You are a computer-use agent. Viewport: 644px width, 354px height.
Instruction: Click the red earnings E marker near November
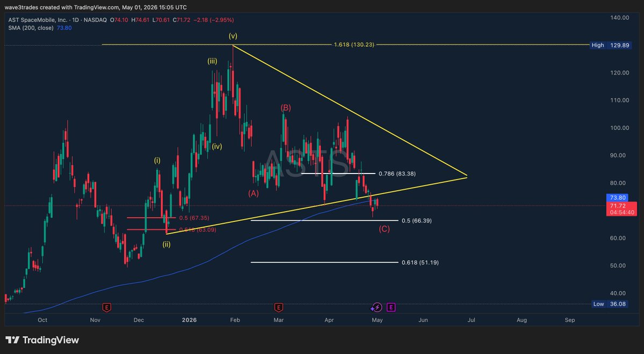click(107, 307)
